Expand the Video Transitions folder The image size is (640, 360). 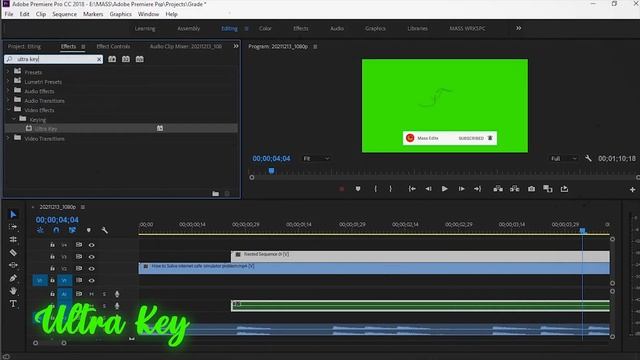point(8,138)
